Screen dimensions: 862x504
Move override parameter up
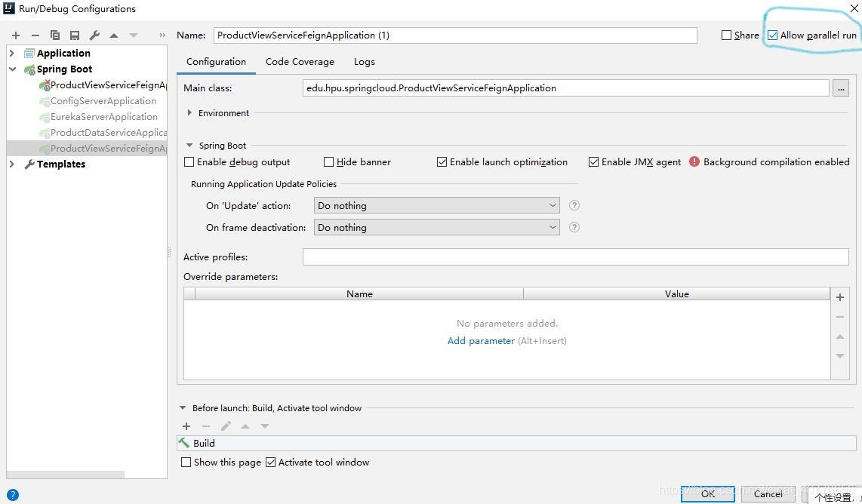(840, 337)
